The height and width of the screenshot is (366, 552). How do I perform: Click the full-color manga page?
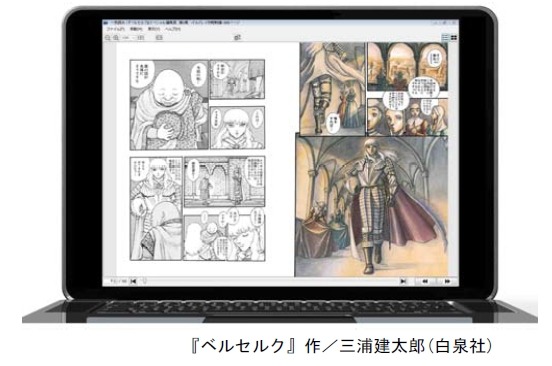coord(372,159)
